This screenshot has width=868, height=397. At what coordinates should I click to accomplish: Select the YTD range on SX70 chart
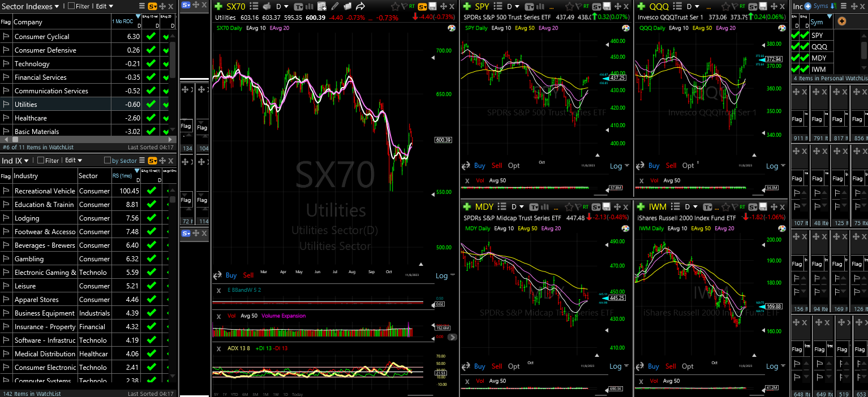(235, 394)
